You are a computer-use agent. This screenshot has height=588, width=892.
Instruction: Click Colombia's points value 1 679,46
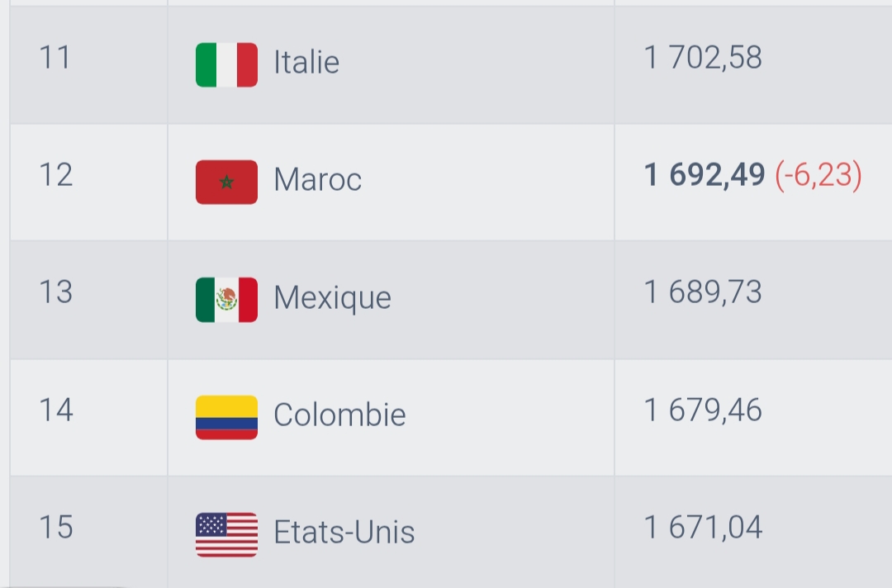703,410
